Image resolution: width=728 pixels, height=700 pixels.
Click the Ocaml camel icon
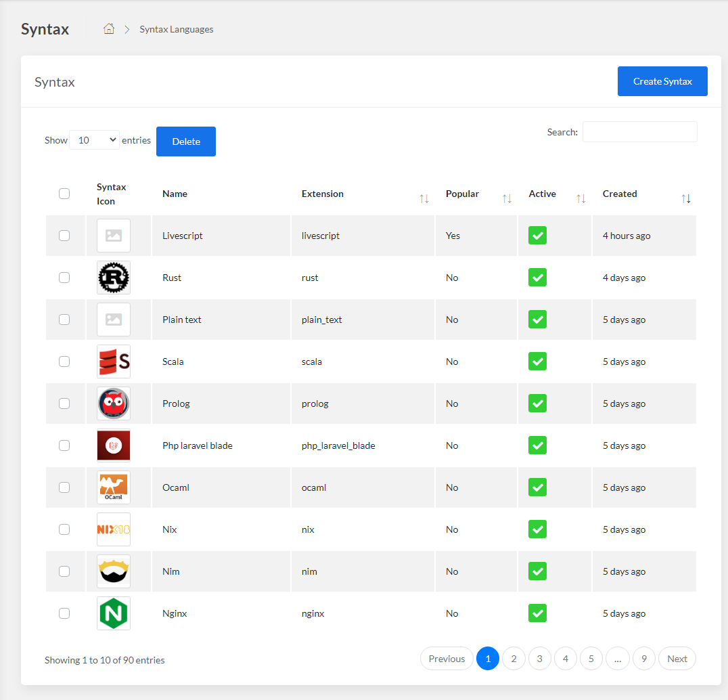[x=114, y=487]
